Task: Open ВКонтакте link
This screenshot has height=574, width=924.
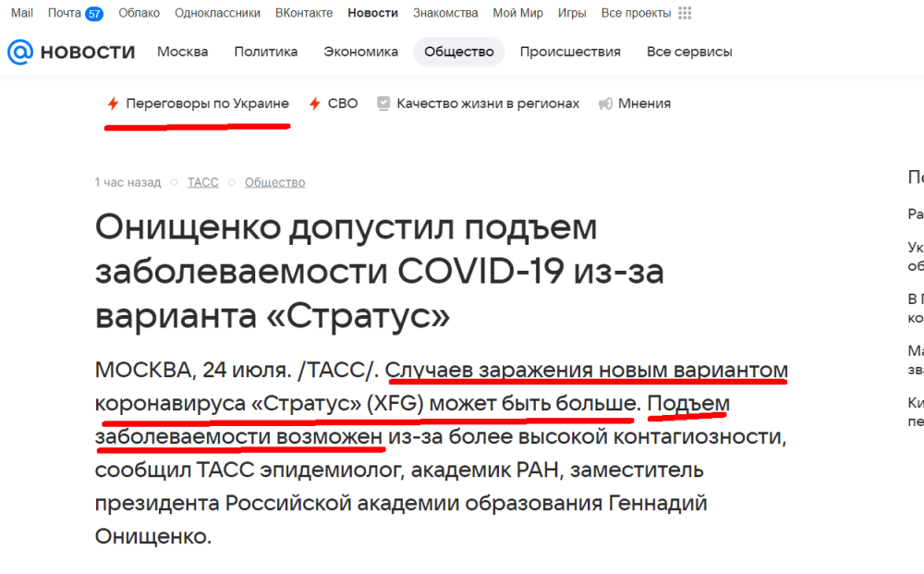Action: click(x=304, y=13)
